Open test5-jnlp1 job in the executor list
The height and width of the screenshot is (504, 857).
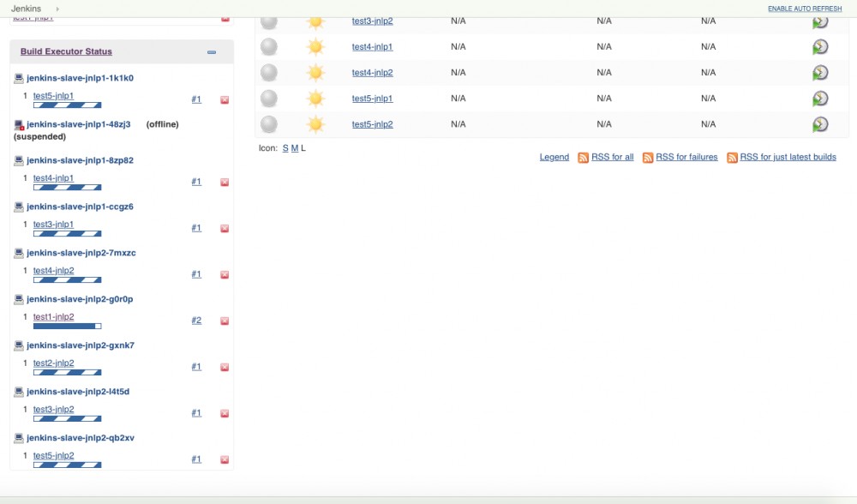(53, 96)
